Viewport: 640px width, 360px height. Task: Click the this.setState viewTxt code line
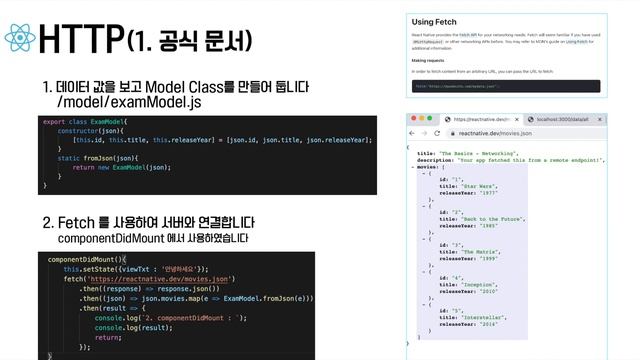[136, 269]
